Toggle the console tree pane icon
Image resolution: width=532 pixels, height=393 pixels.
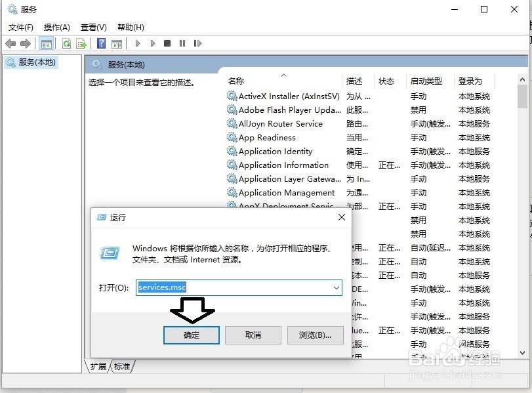[47, 43]
